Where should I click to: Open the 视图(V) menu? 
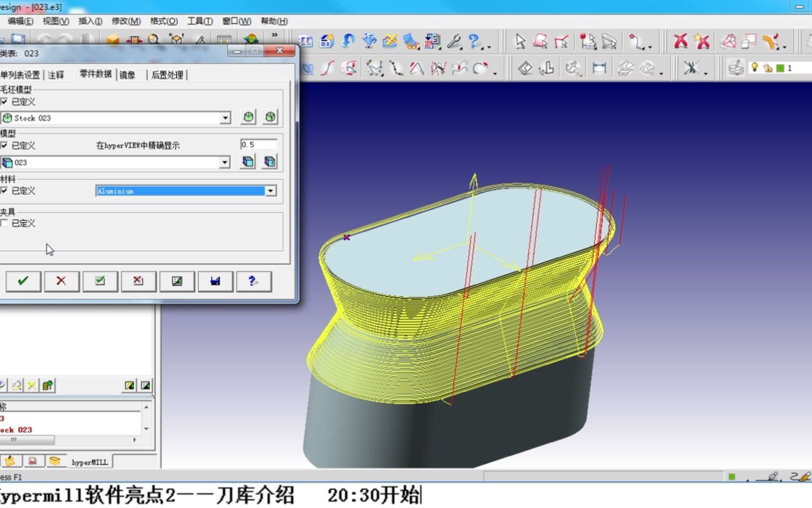(56, 21)
